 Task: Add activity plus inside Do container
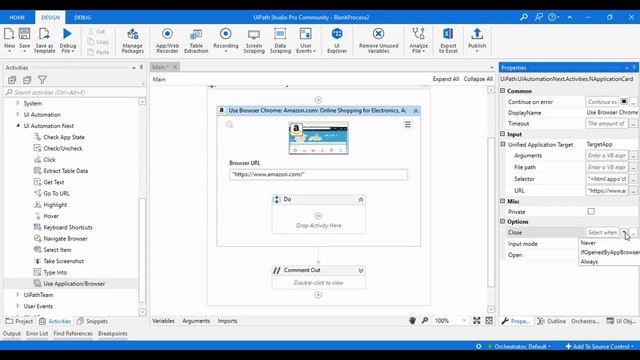[318, 216]
